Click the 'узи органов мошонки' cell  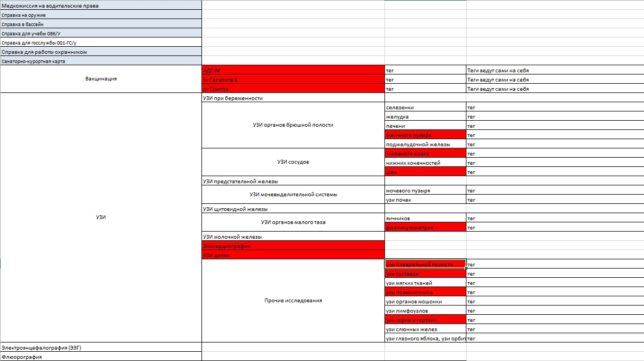(425, 301)
